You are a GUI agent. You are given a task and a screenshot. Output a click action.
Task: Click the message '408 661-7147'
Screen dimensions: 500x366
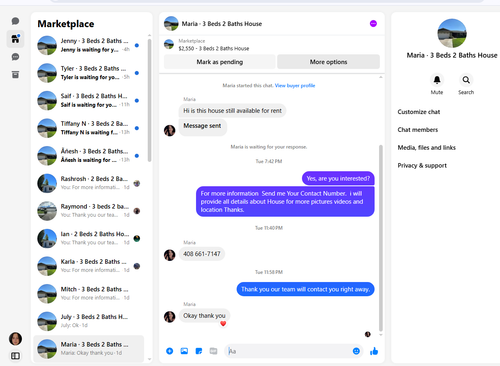pos(202,254)
